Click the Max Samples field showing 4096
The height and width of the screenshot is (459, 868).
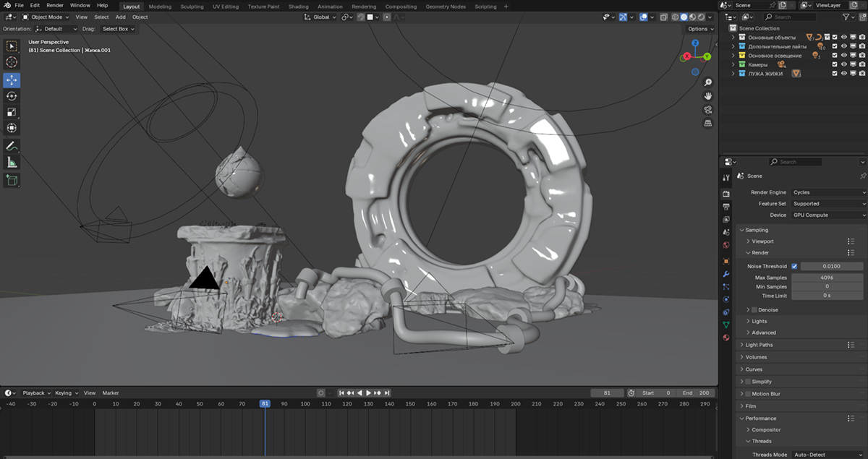(827, 278)
